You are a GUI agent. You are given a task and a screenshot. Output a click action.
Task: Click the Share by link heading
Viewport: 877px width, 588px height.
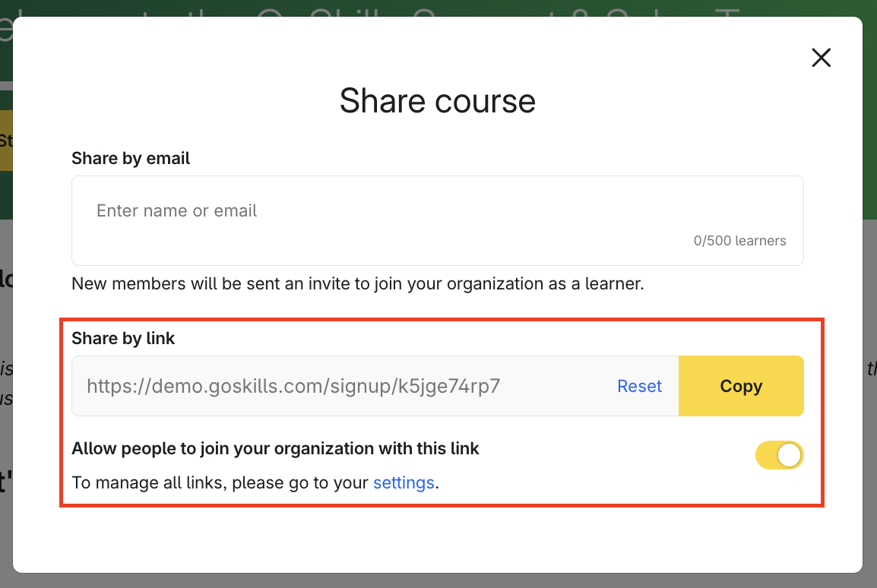coord(123,338)
